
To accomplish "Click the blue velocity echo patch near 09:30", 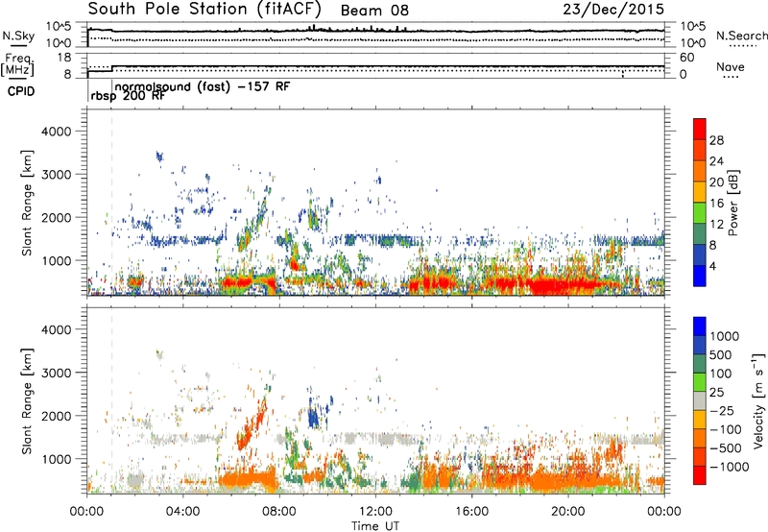I will [x=313, y=417].
